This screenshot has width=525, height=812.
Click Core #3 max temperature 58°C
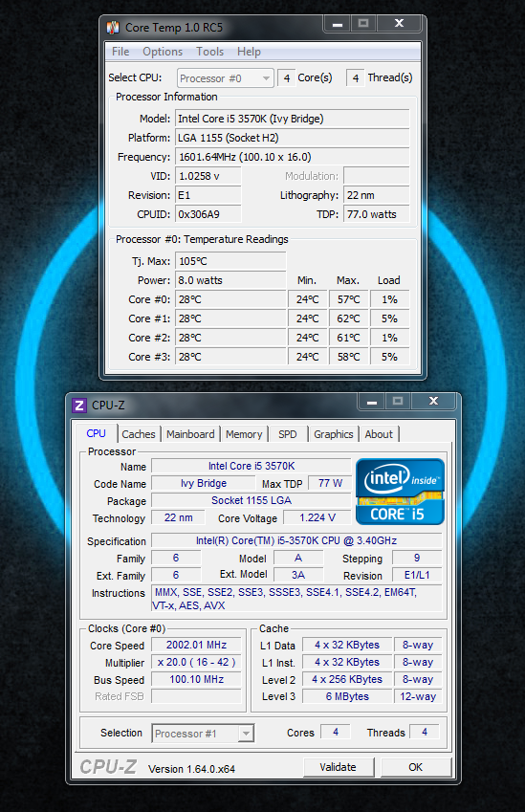(348, 357)
